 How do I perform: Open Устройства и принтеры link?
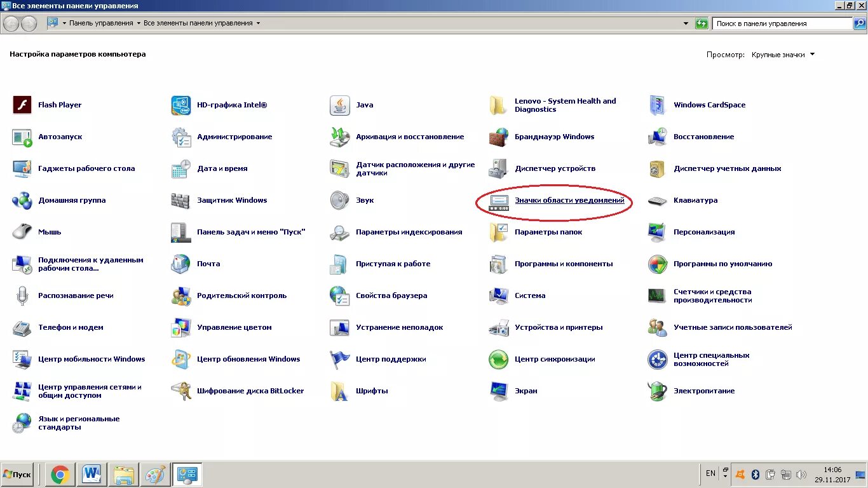559,327
